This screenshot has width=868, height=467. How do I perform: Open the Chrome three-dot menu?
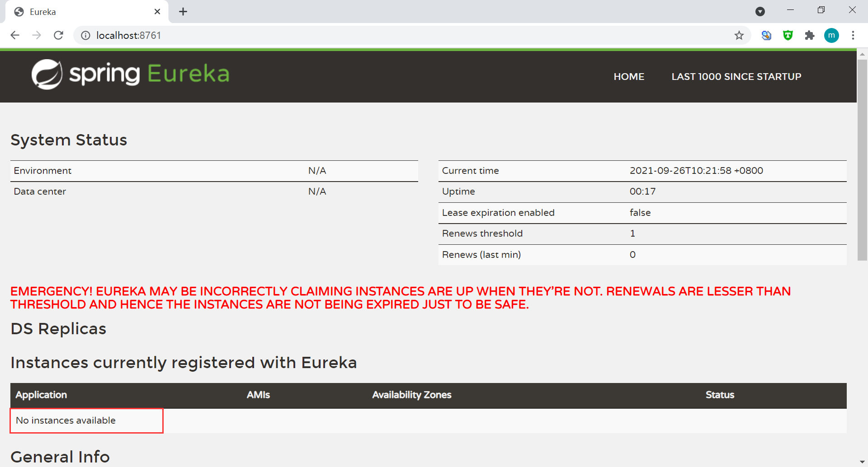pos(853,35)
